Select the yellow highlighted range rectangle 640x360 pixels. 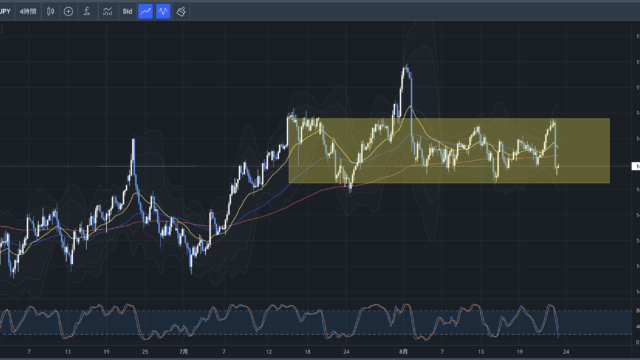point(449,151)
